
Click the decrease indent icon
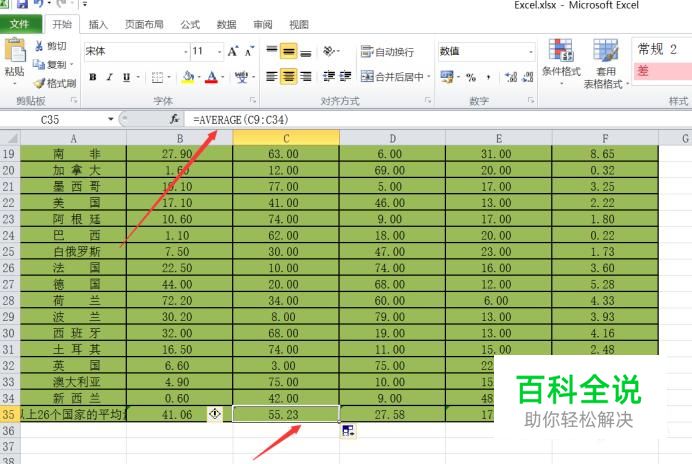[329, 77]
